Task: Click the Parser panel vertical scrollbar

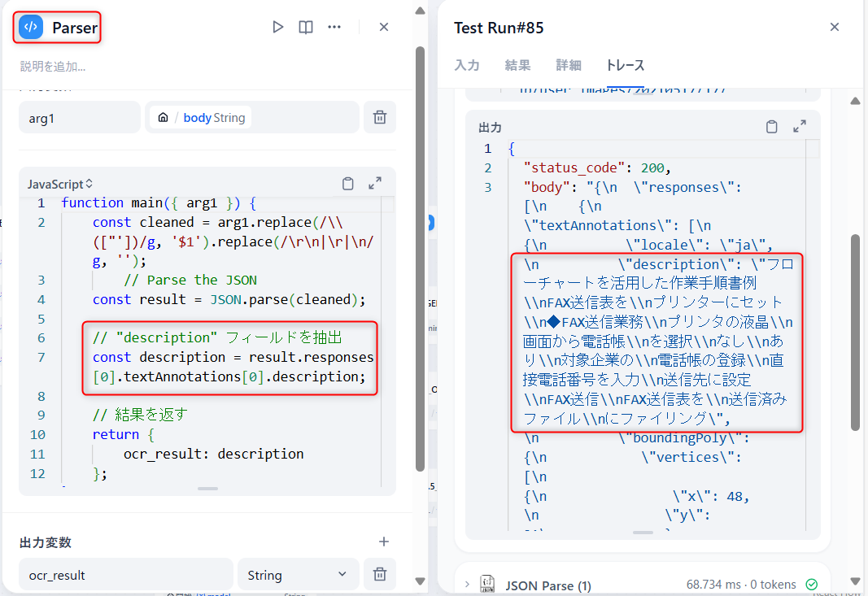Action: (420, 259)
